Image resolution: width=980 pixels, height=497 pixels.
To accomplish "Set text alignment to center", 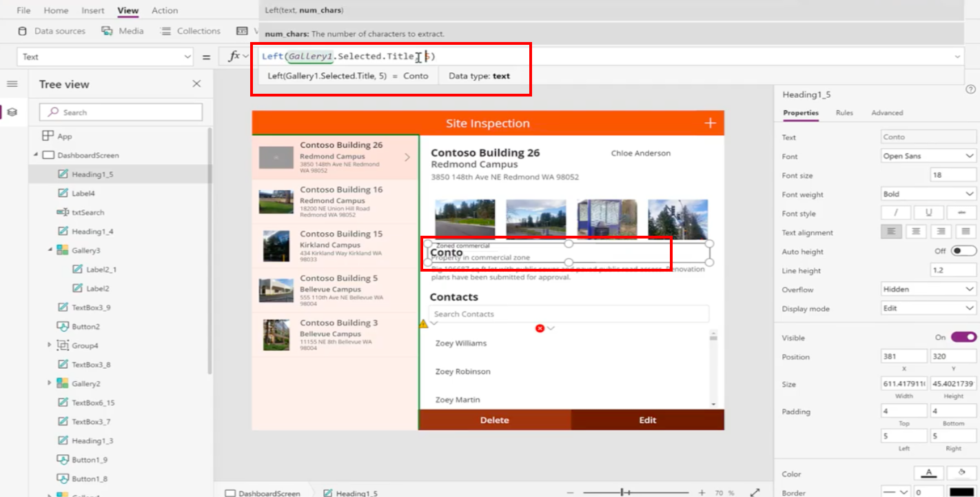I will tap(916, 232).
